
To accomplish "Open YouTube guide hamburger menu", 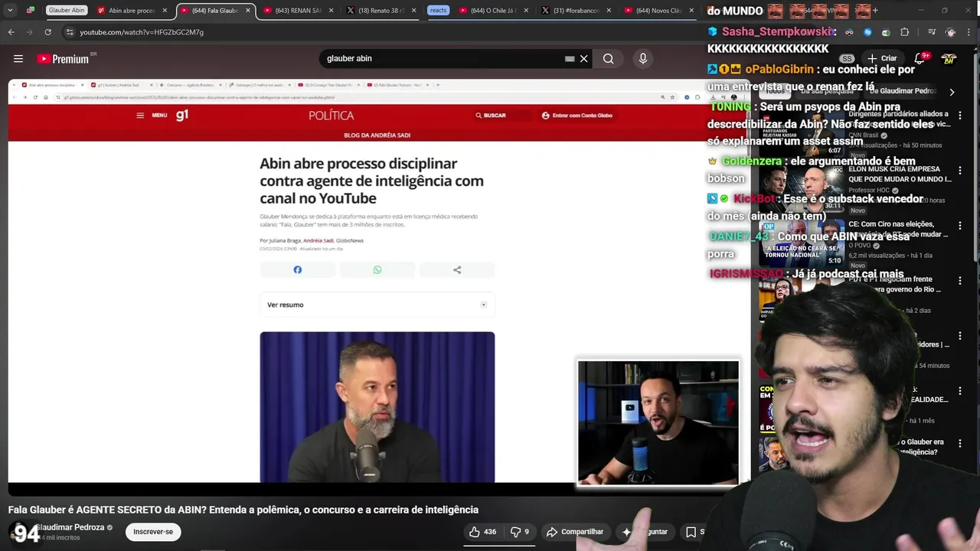I will click(x=18, y=59).
